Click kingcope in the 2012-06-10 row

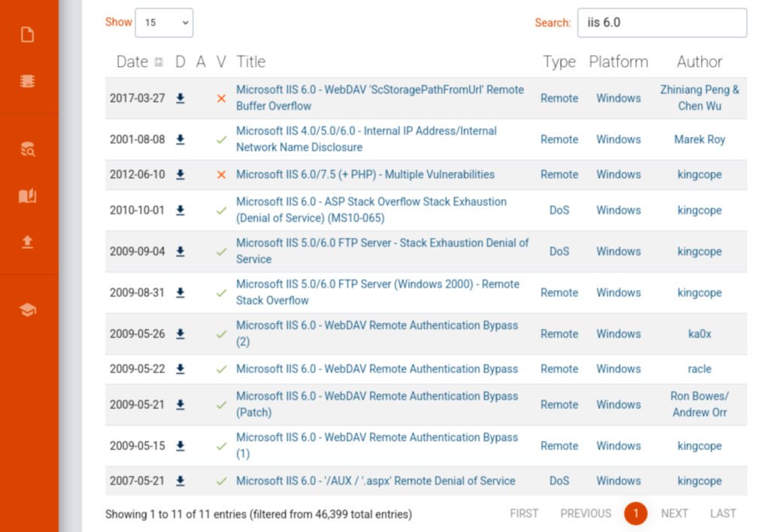700,175
